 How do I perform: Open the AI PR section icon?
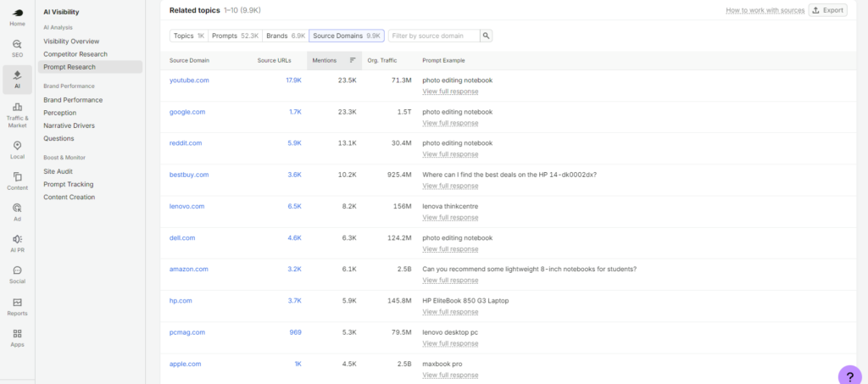17,239
